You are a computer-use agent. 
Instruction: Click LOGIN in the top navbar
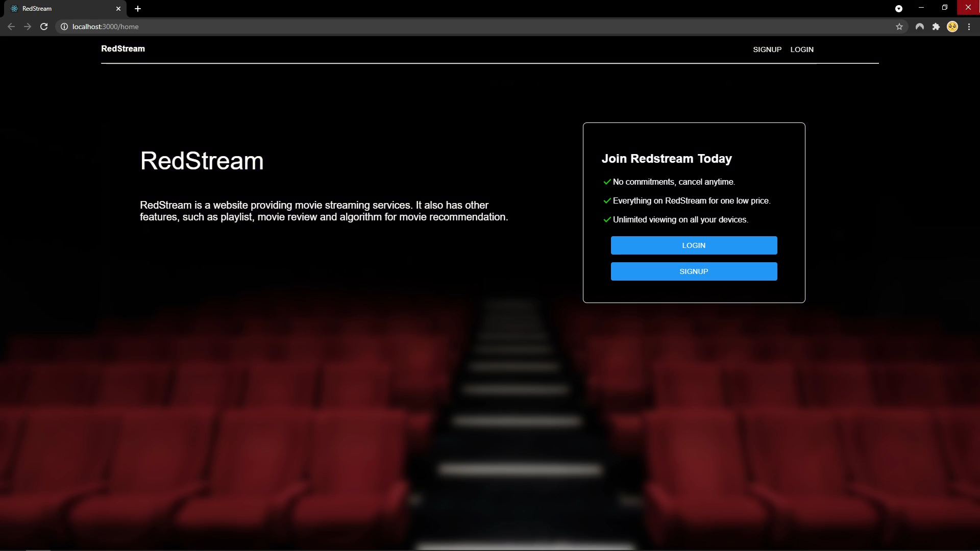tap(802, 49)
